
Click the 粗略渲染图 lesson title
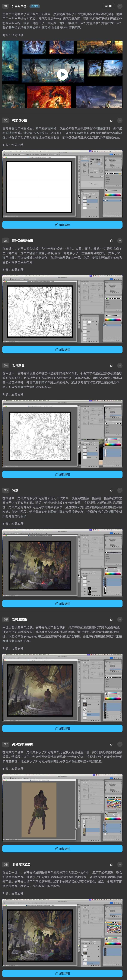[x=19, y=619]
